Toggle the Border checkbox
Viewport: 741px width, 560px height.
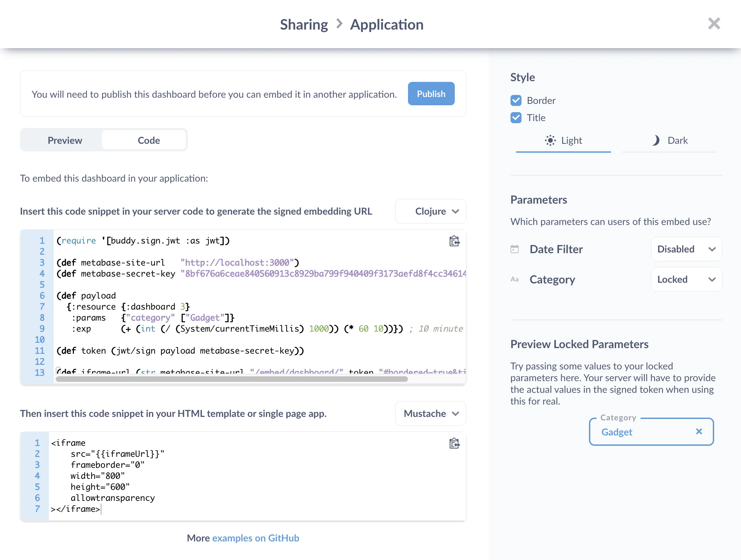(516, 100)
